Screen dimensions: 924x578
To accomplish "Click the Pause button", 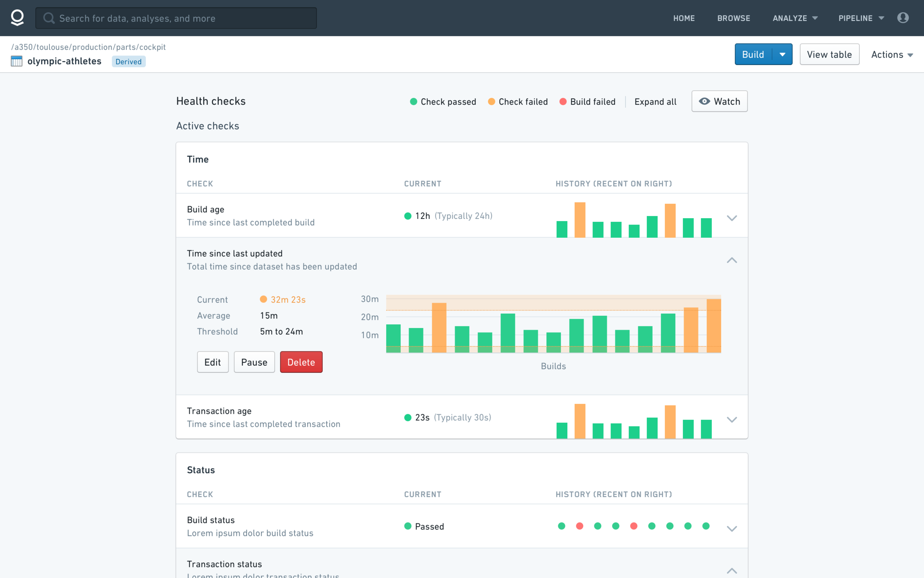I will point(254,362).
